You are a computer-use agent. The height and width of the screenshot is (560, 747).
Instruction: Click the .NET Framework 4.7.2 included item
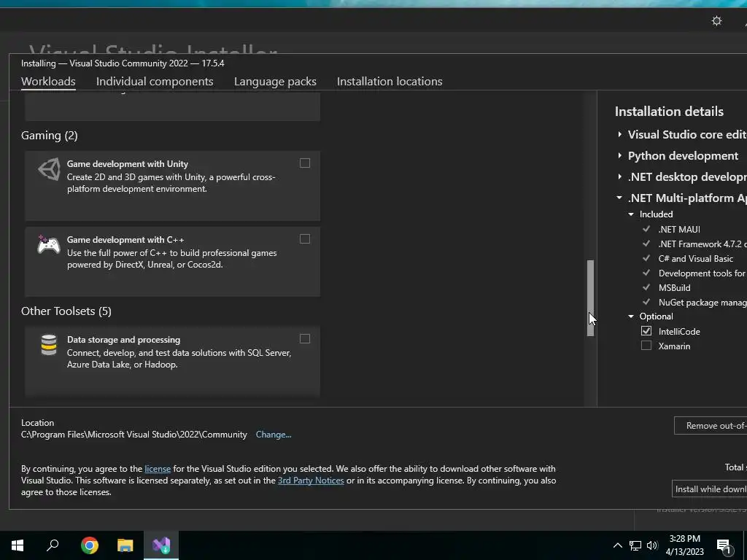[x=703, y=244]
